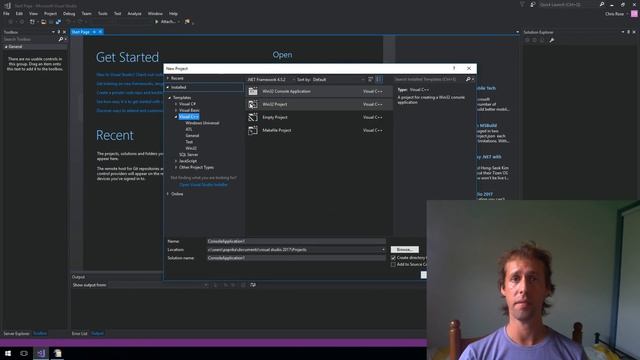Screen dimensions: 640x360
Task: Click Open Visual Studio Installer link
Action: click(x=203, y=185)
